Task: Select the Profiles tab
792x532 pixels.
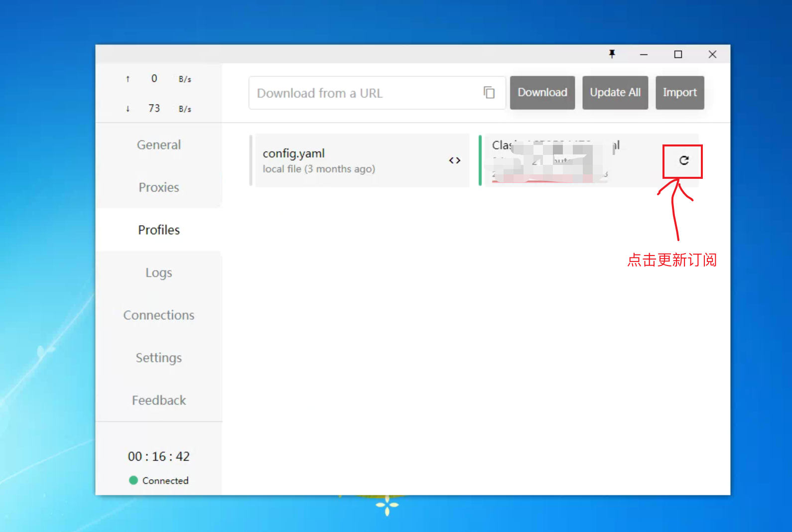Action: coord(159,230)
